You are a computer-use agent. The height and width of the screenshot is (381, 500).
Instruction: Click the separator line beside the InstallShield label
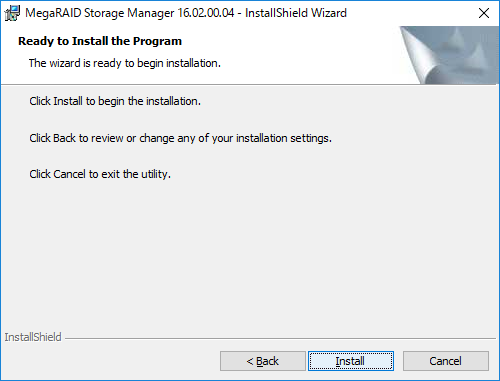[280, 339]
